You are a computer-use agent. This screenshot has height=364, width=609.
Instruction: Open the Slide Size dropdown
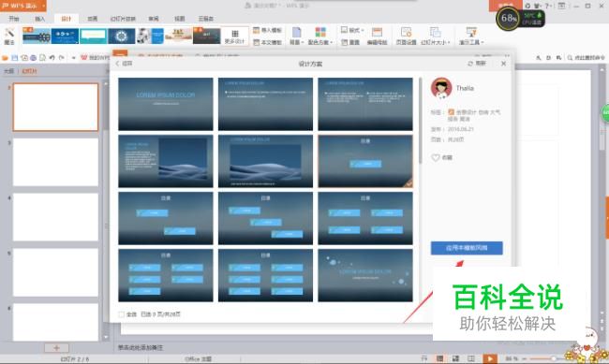tap(436, 36)
